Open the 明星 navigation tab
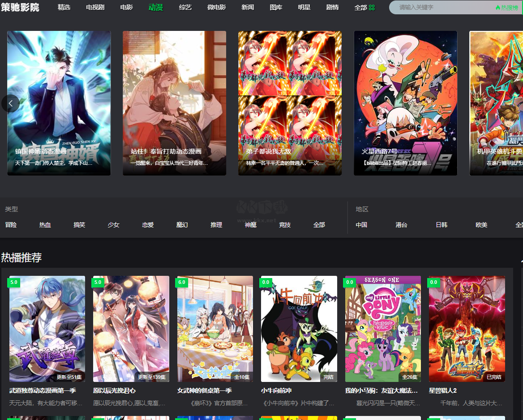Image resolution: width=523 pixels, height=420 pixels. (x=304, y=7)
